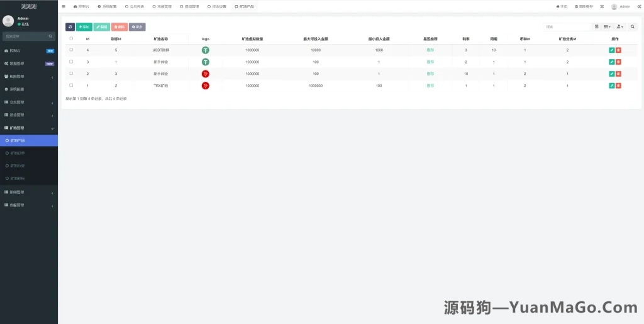The width and height of the screenshot is (644, 324).
Task: Expand 客服管理 in the sidebar
Action: (x=29, y=205)
